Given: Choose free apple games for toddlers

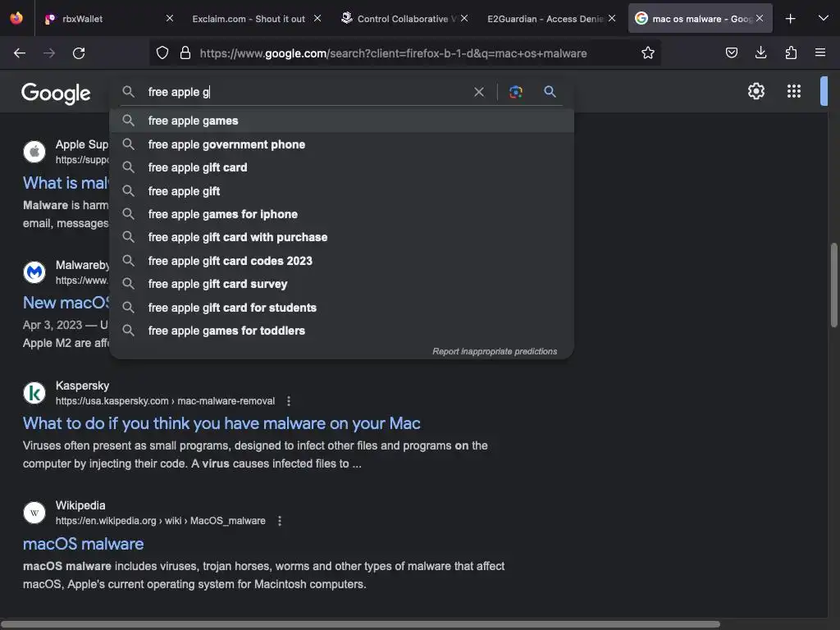Looking at the screenshot, I should tap(341, 331).
